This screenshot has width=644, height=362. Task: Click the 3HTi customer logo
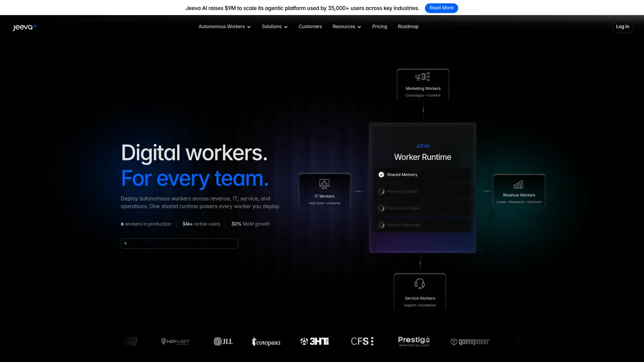coord(314,341)
